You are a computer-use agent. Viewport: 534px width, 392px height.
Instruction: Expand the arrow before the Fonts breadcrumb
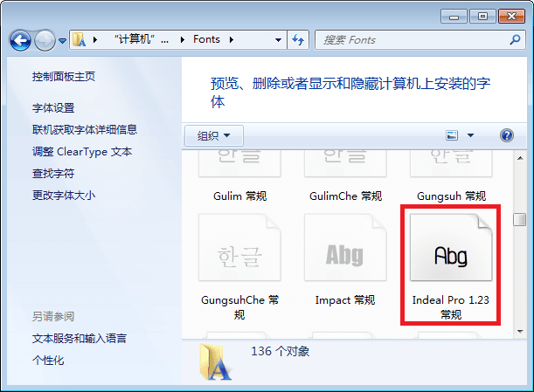pos(183,40)
